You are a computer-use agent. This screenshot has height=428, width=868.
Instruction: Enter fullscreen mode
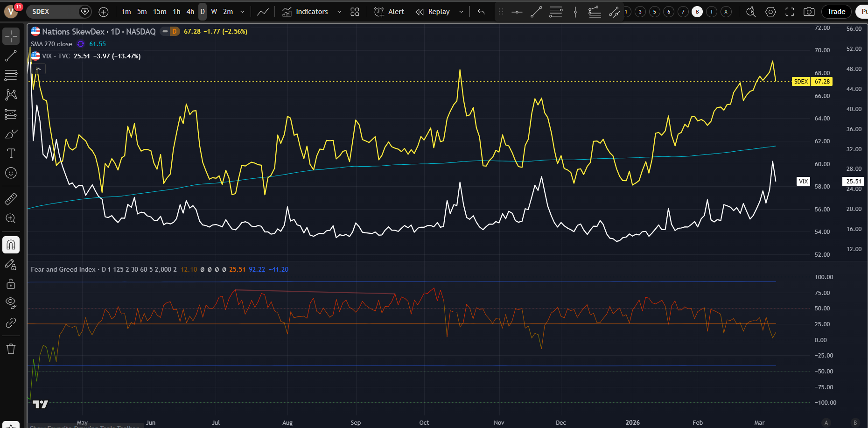tap(790, 12)
